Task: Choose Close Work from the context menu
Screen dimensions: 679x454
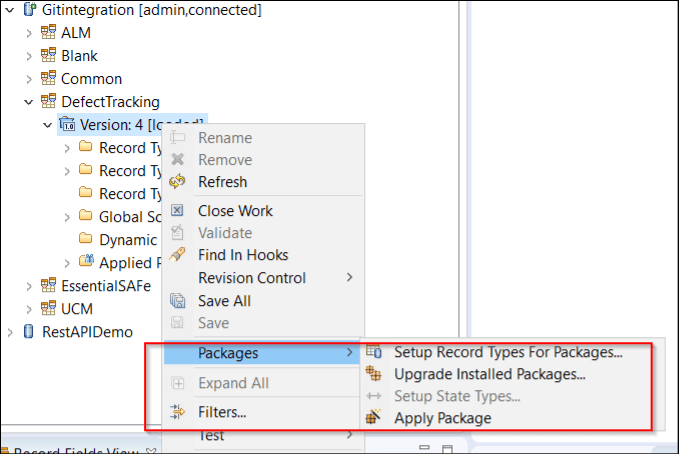Action: (x=235, y=211)
